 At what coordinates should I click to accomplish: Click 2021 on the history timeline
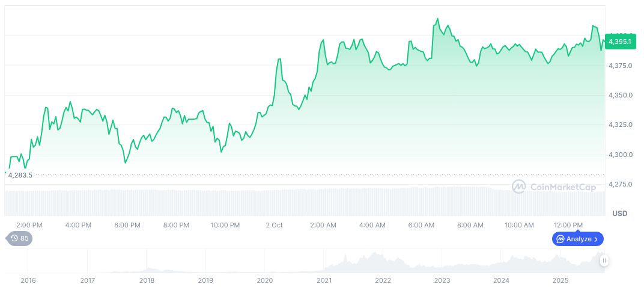click(324, 280)
